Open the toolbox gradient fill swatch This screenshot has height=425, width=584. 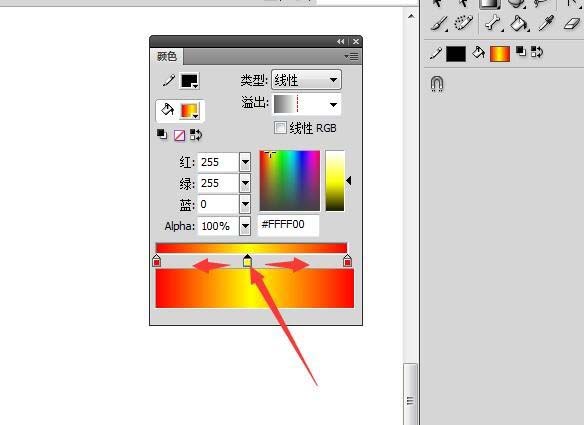500,54
